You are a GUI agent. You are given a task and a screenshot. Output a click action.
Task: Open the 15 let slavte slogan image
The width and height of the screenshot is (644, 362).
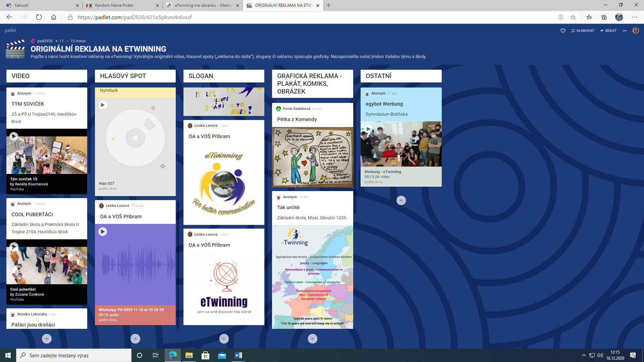coord(224,102)
